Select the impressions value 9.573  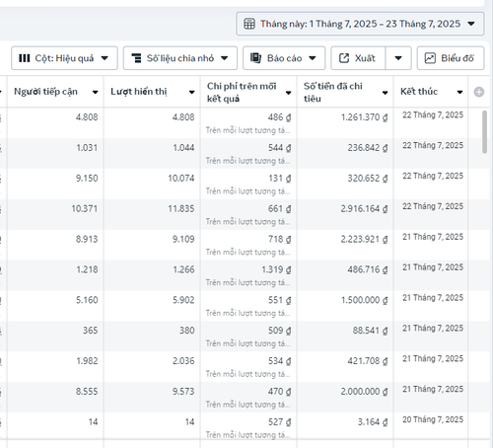[183, 392]
